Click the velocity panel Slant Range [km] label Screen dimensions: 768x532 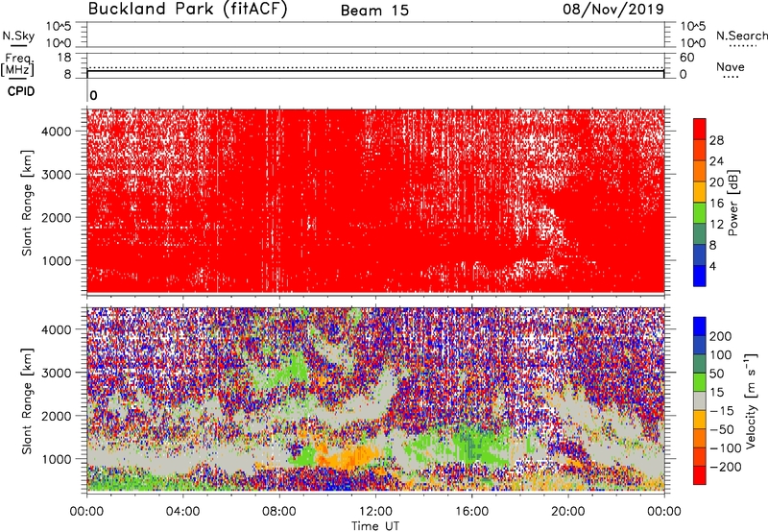pyautogui.click(x=27, y=401)
